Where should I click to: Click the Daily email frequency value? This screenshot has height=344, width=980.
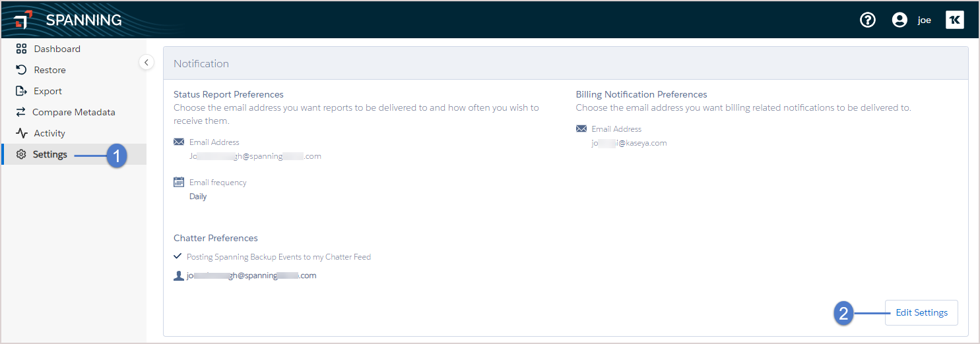coord(198,196)
